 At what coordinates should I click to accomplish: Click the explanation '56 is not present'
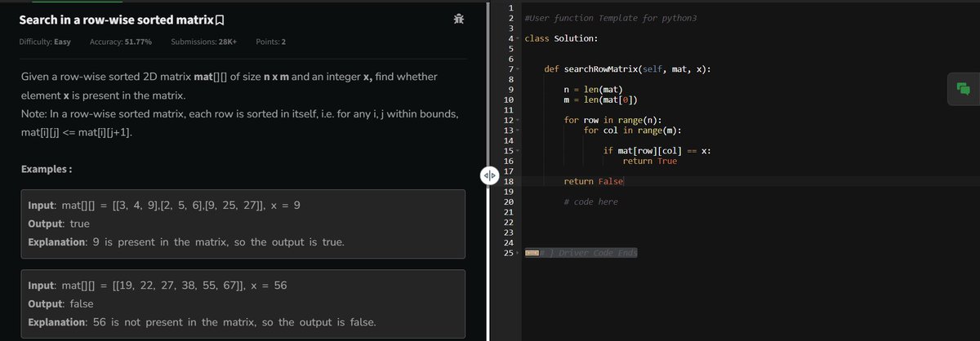coord(202,322)
